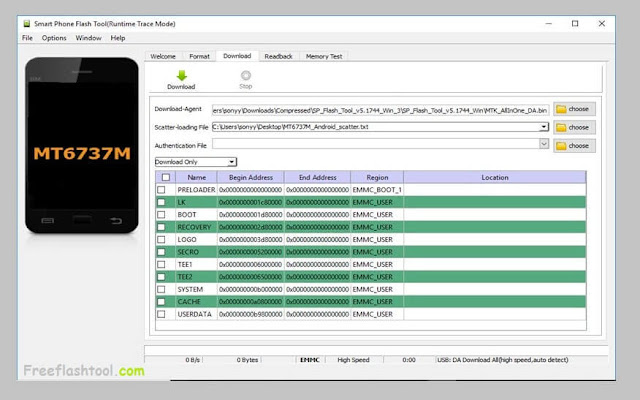640x400 pixels.
Task: Close the Smart Phone Flash Tool window
Action: (x=602, y=24)
